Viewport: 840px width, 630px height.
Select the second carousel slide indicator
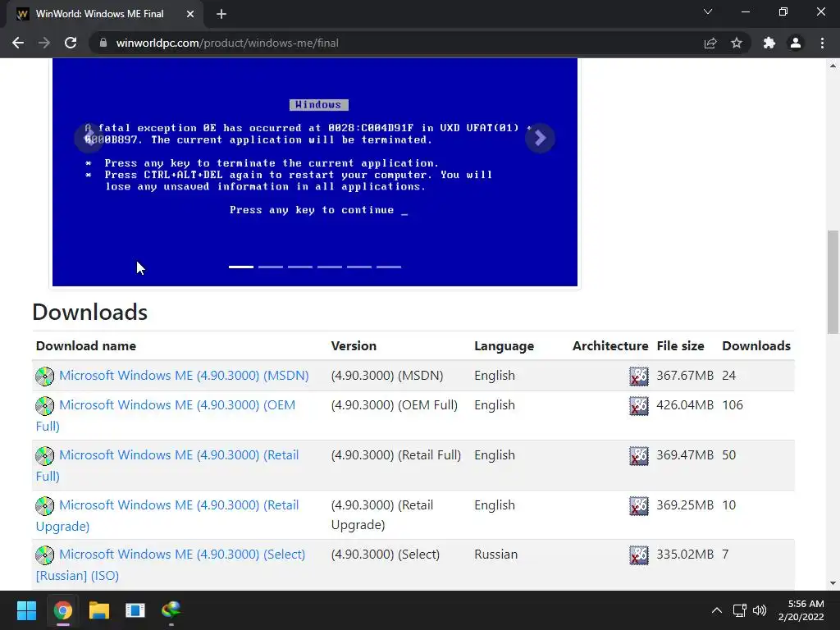click(271, 267)
